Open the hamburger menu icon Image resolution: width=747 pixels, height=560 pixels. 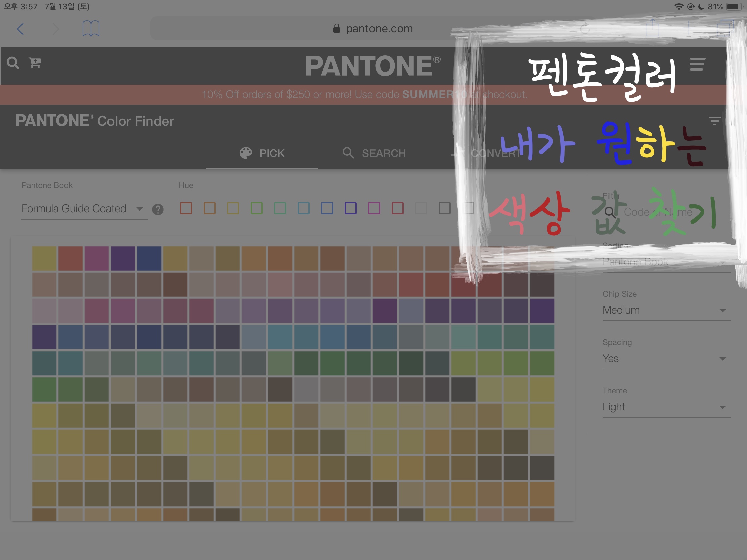pyautogui.click(x=697, y=64)
